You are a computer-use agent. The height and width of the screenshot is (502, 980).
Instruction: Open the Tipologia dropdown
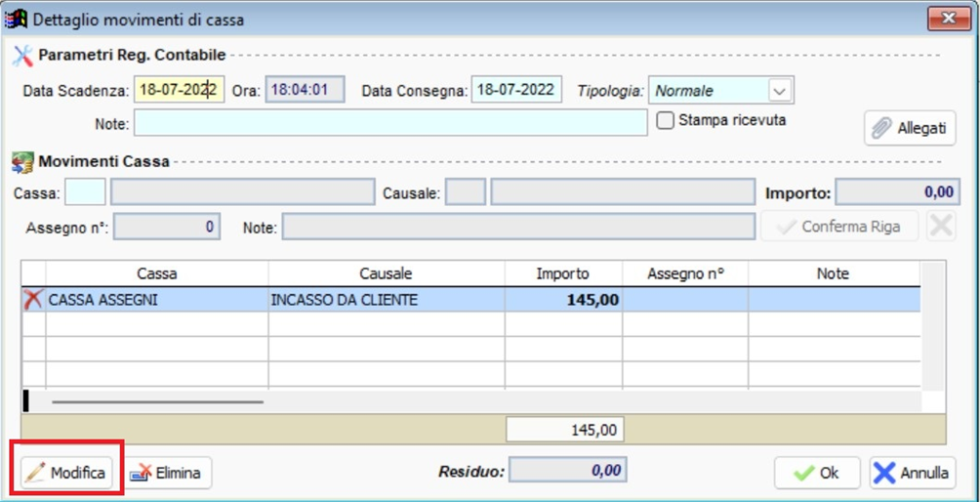coord(779,91)
